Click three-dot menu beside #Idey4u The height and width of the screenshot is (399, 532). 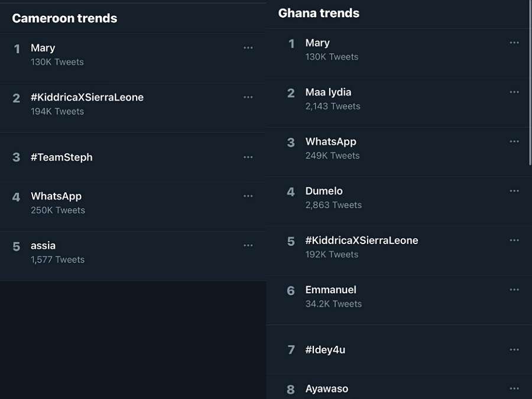(514, 350)
